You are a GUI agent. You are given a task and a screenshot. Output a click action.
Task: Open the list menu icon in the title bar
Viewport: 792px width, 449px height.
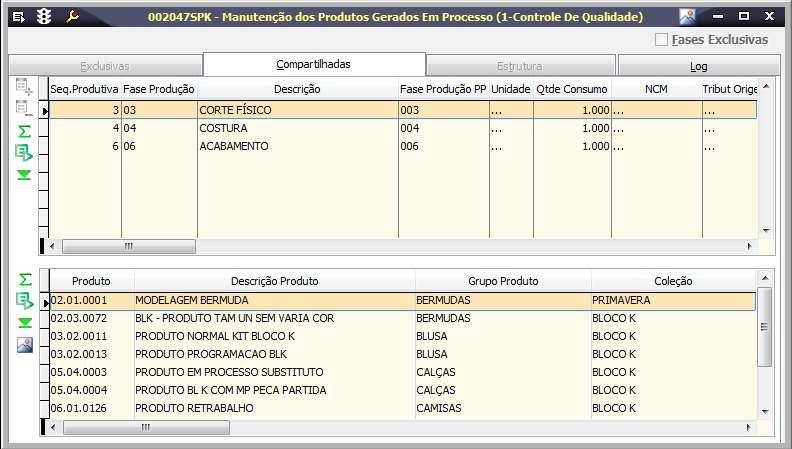(18, 16)
